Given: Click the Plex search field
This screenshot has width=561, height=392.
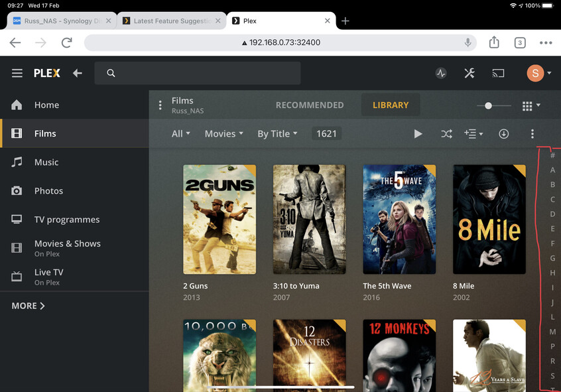Looking at the screenshot, I should point(198,73).
